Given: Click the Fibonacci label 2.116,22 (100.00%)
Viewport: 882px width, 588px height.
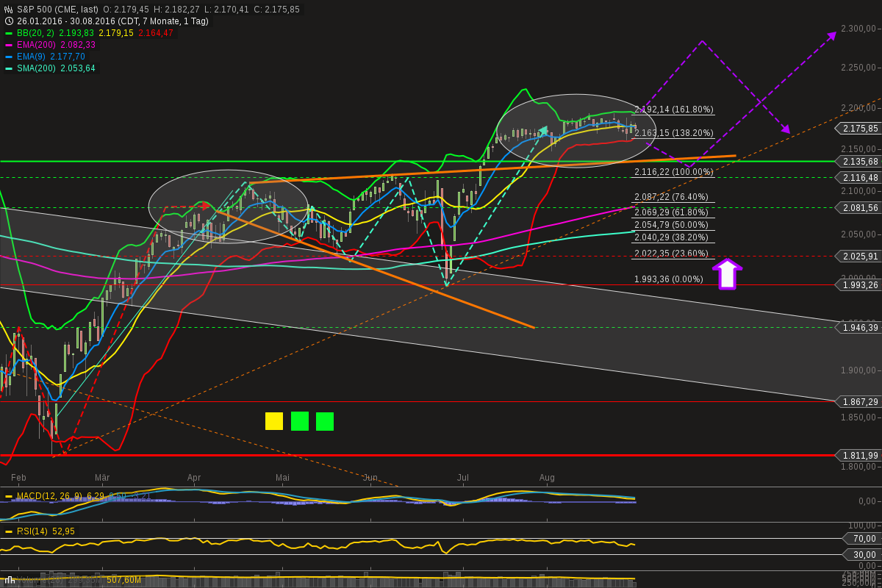Looking at the screenshot, I should point(674,172).
